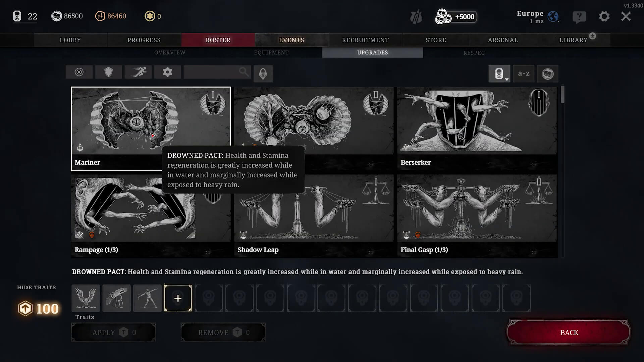Open the hunter rank sort dropdown
This screenshot has width=644, height=362.
click(x=499, y=74)
